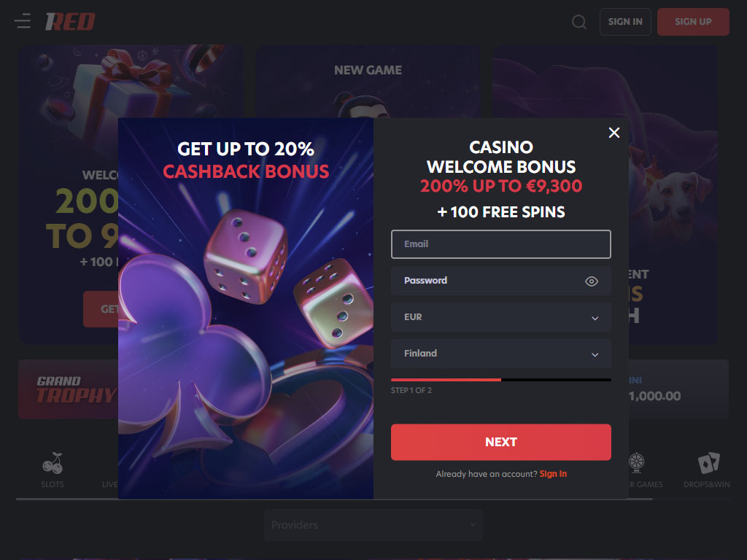Click the Grand Trophy banner
747x560 pixels.
pyautogui.click(x=68, y=389)
